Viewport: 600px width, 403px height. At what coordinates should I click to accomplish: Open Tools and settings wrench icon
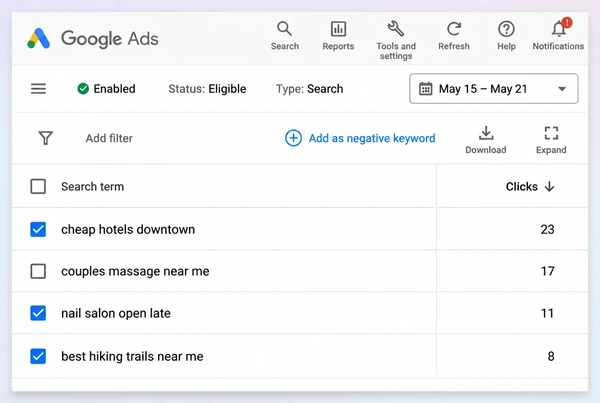pos(396,29)
